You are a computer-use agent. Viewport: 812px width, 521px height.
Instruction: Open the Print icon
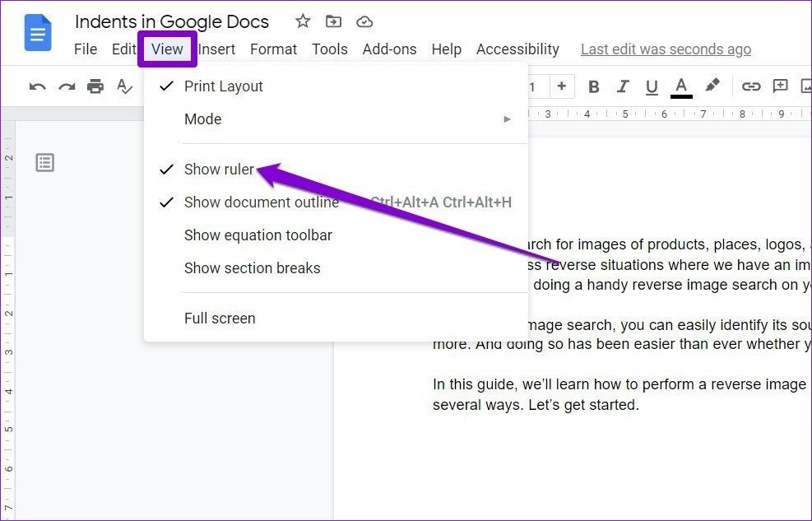click(95, 86)
